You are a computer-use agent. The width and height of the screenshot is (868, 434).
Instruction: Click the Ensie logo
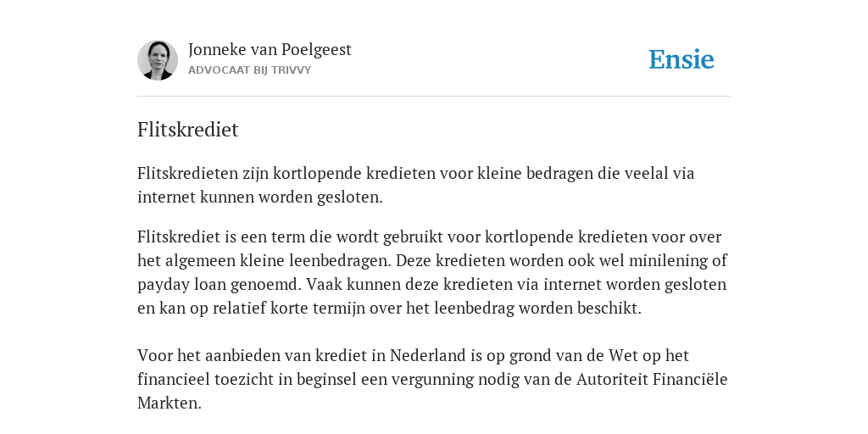[x=682, y=59]
